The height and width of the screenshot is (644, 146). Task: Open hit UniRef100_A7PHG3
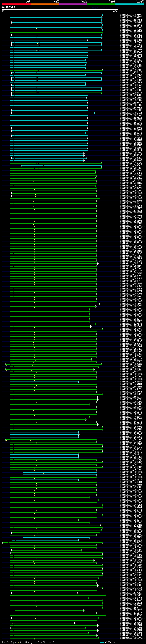(131, 45)
